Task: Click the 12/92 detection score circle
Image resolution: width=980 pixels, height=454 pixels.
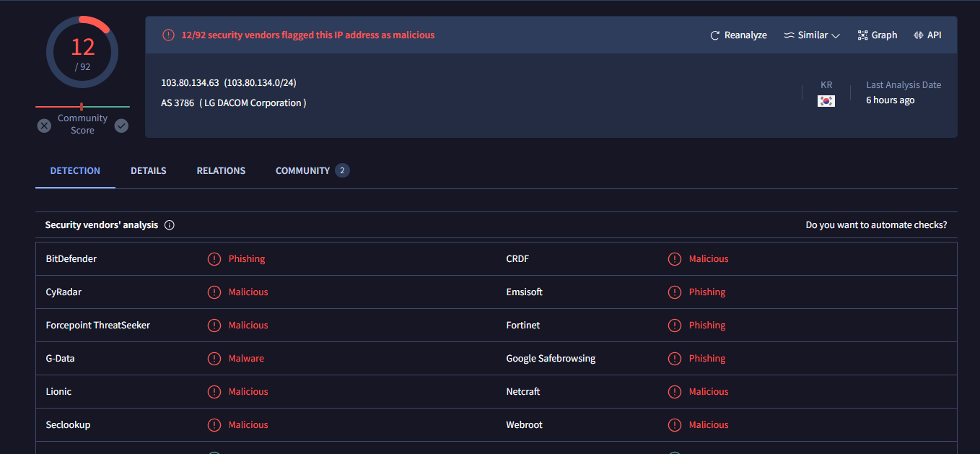Action: (x=82, y=52)
